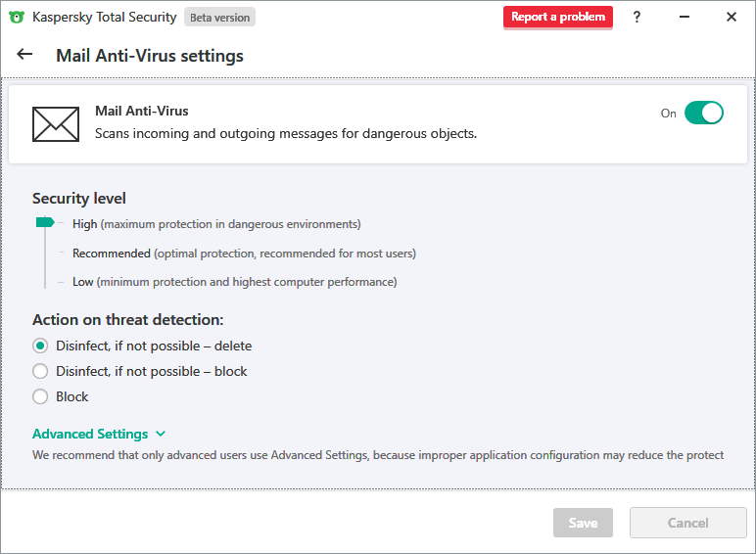Click the Mail Anti-Virus envelope icon
The image size is (756, 554).
(56, 123)
